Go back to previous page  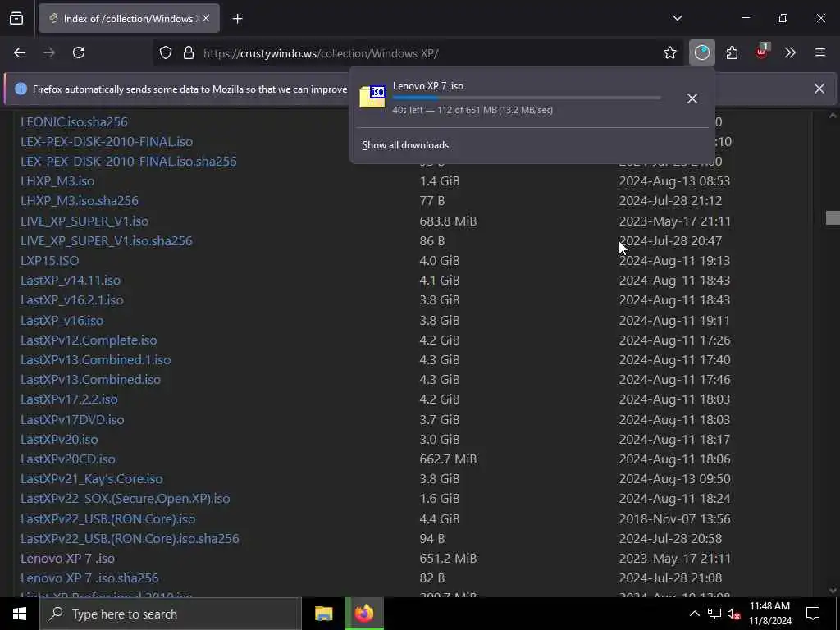click(x=20, y=52)
